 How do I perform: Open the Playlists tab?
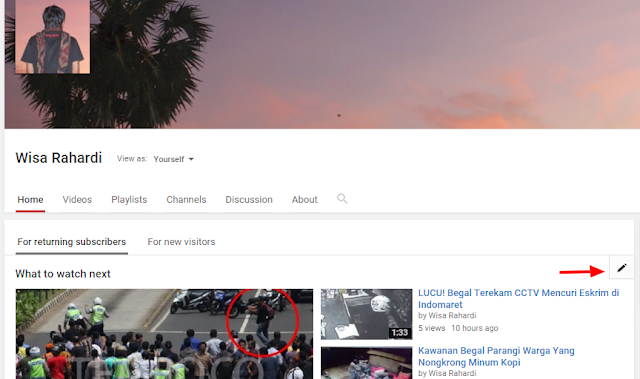[129, 199]
